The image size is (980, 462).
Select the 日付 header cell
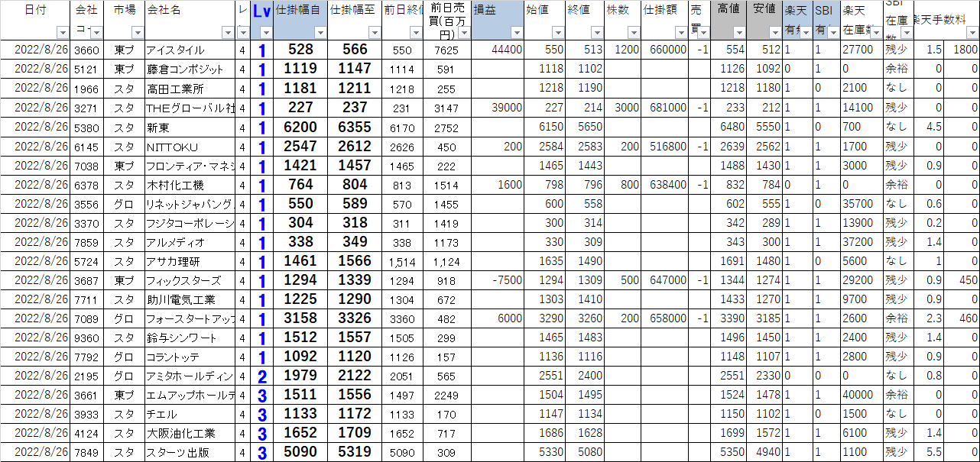[x=35, y=20]
